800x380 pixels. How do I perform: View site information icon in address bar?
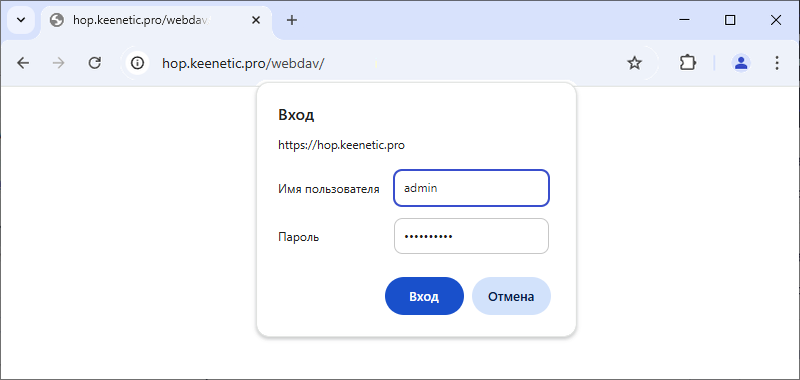point(137,63)
